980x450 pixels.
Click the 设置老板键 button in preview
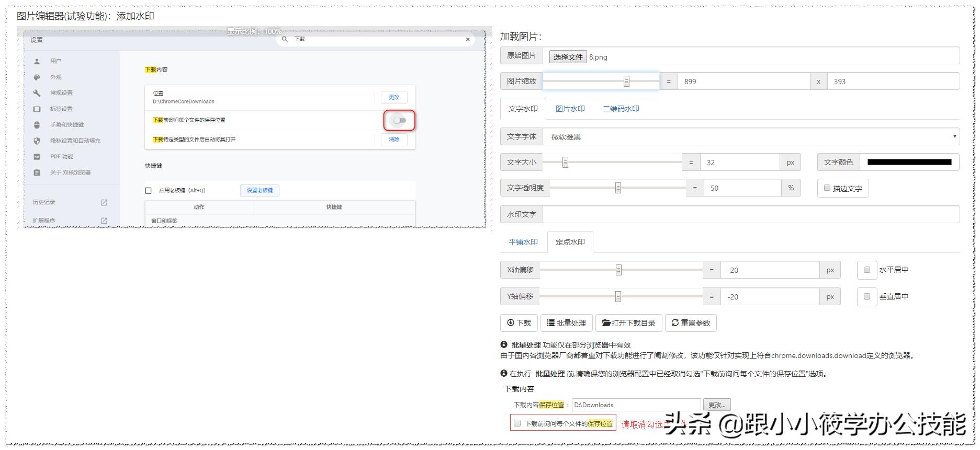pyautogui.click(x=260, y=190)
